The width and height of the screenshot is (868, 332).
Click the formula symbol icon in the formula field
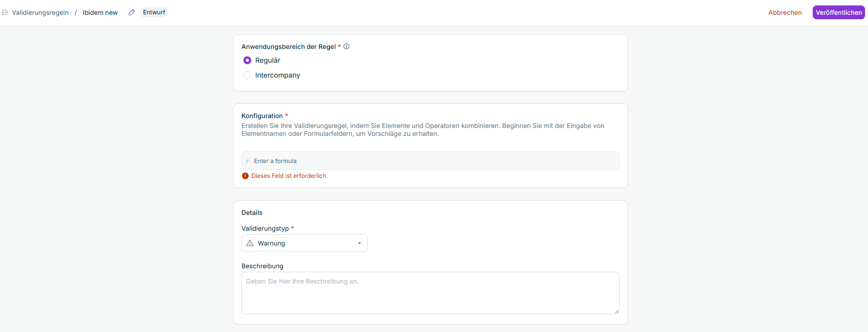click(247, 161)
